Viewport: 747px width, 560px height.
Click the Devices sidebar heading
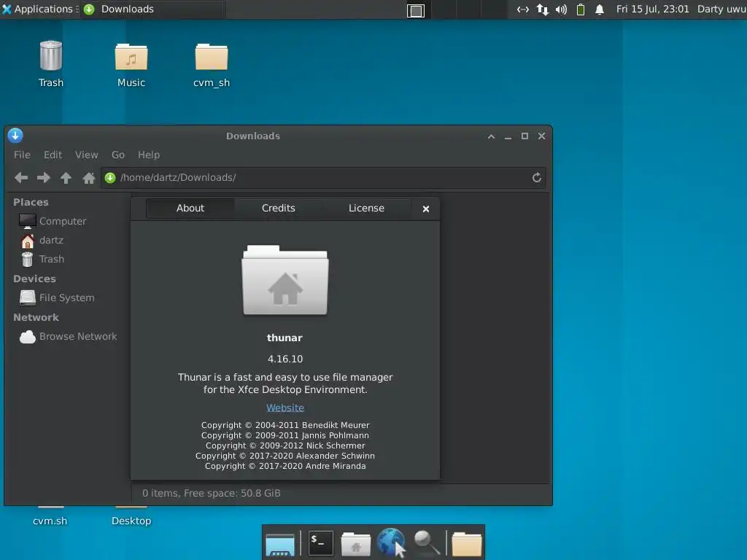[34, 279]
